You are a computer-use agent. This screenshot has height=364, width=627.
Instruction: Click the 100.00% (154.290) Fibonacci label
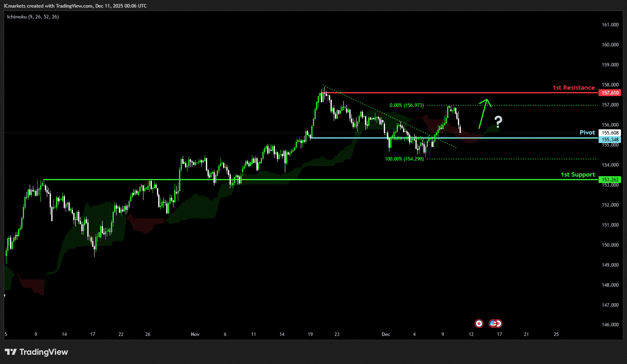pyautogui.click(x=404, y=159)
